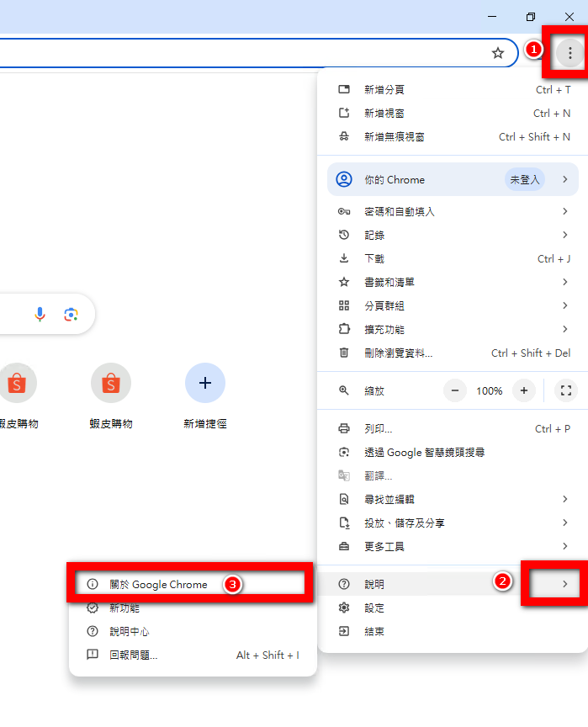Expand 投放、儲存及分享 submenu arrow

(x=564, y=523)
